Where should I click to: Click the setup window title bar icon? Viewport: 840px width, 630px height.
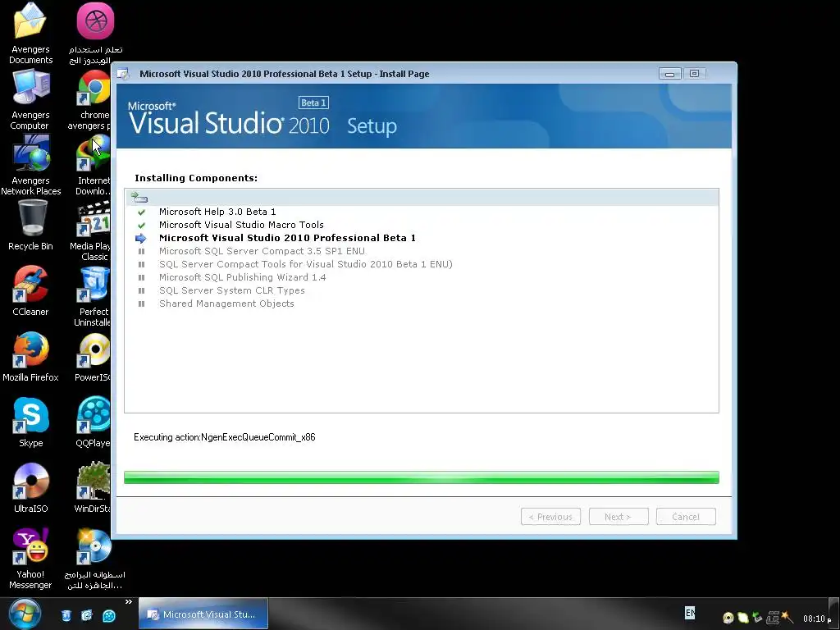coord(123,74)
